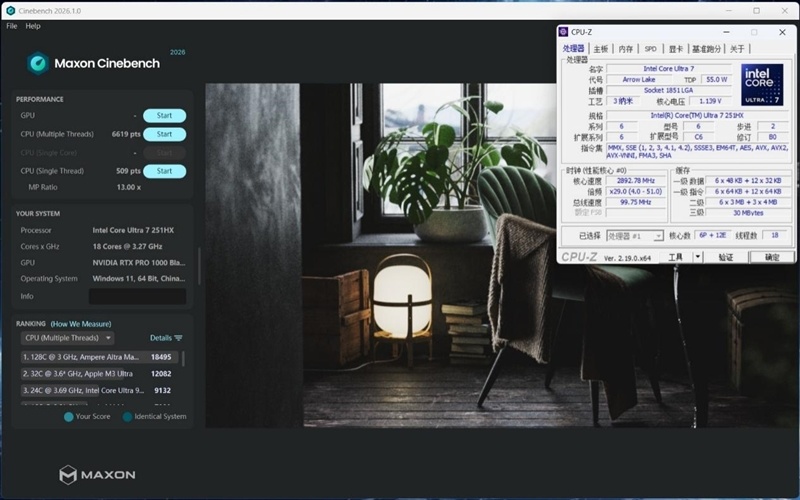This screenshot has height=500, width=800.
Task: Click the 1.139 V core voltage field
Action: tap(710, 101)
